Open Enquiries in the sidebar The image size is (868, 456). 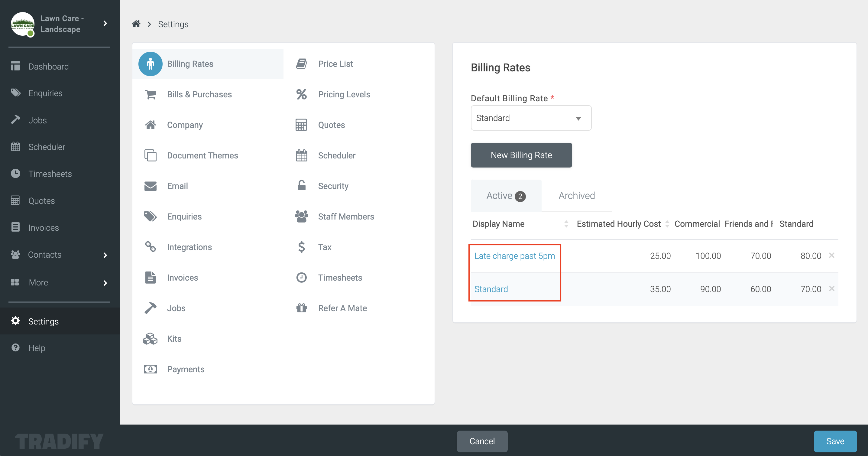(x=46, y=93)
